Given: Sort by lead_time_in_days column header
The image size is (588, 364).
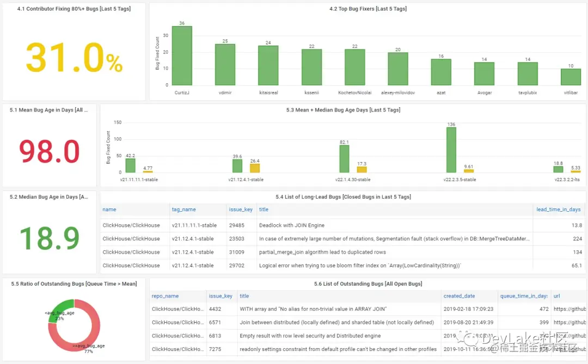Looking at the screenshot, I should tap(559, 209).
